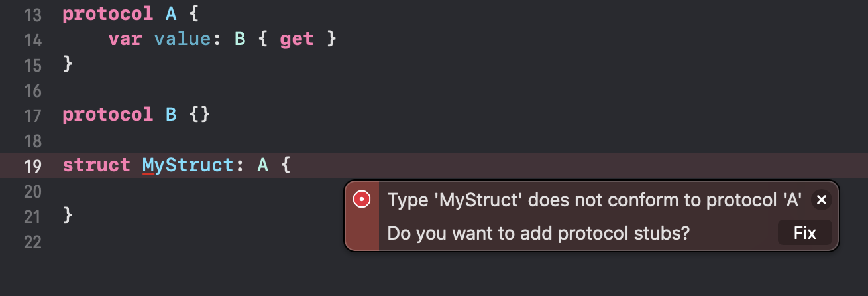Click the error message 'does not conform' text

[x=595, y=199]
